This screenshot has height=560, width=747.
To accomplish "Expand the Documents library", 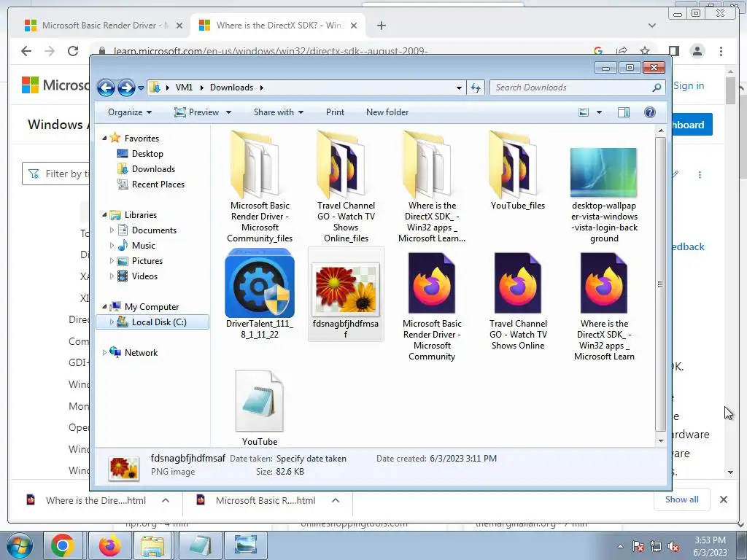I will pyautogui.click(x=112, y=230).
